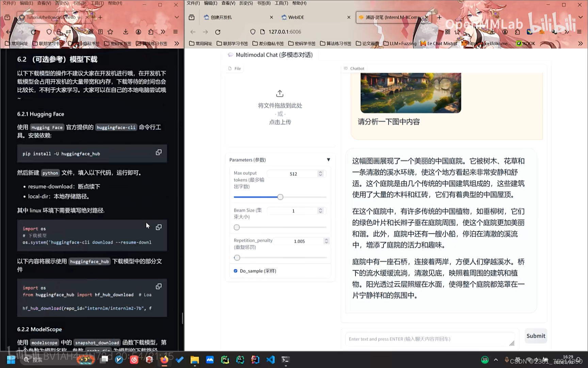Open 文件(F) menu in the left window
The image size is (588, 368).
[9, 3]
